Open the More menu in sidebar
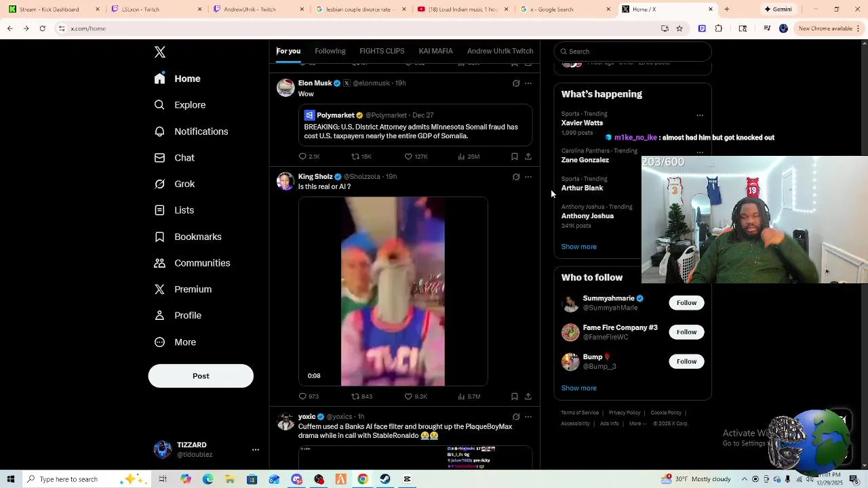The height and width of the screenshot is (488, 868). tap(175, 342)
